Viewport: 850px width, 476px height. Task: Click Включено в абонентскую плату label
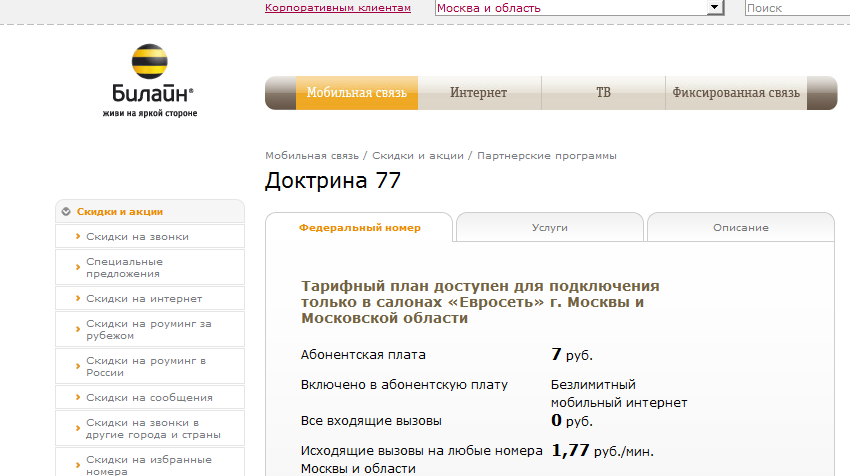[404, 384]
